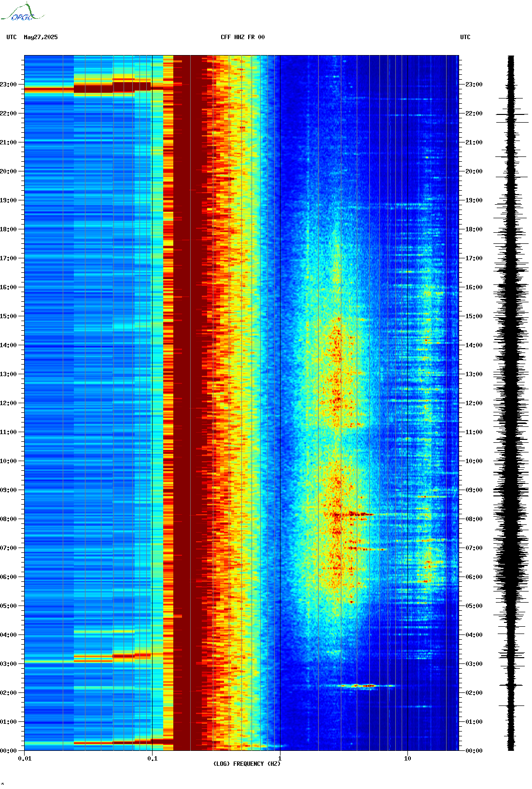The height and width of the screenshot is (789, 532).
Task: Click the right-axis 05:00 time label
Action: point(474,606)
